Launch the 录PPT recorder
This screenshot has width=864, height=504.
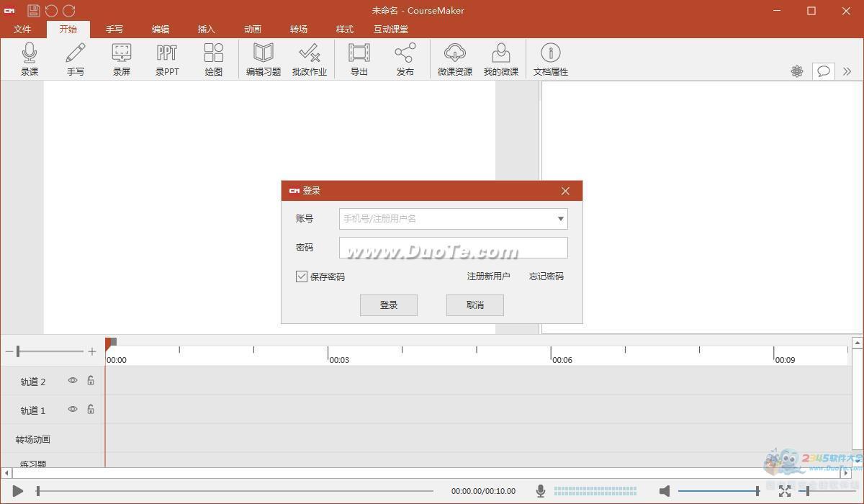click(167, 59)
